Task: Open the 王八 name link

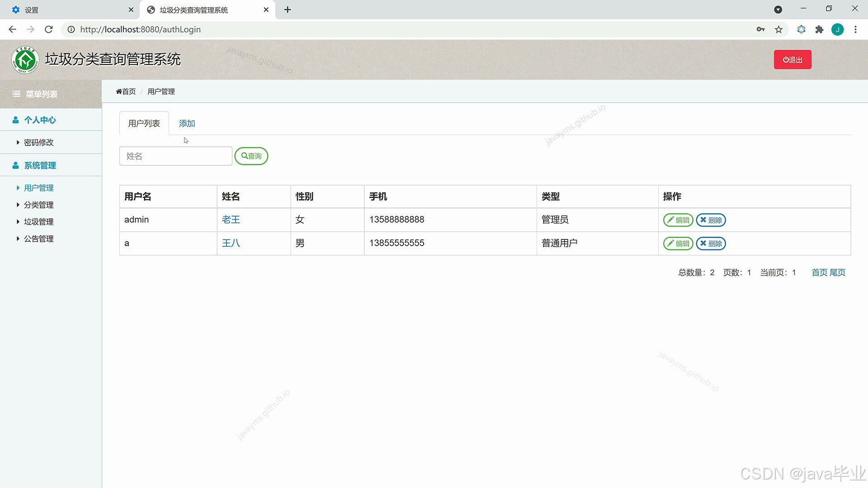Action: tap(231, 243)
